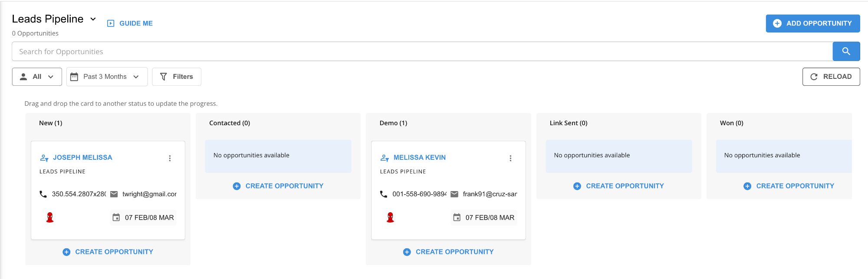Open three-dot menu on Melissa Kevin card
868x279 pixels.
pyautogui.click(x=510, y=159)
